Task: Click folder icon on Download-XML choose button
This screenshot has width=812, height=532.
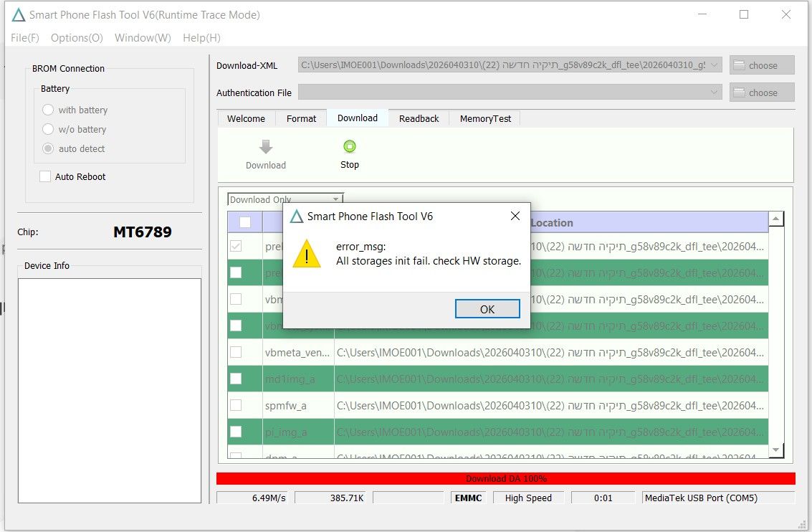Action: coord(740,65)
